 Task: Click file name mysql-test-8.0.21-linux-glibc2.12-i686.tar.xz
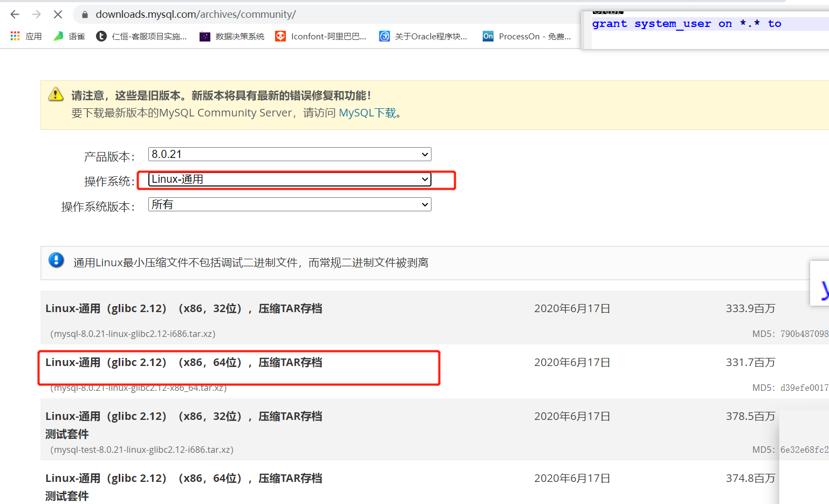(x=142, y=450)
